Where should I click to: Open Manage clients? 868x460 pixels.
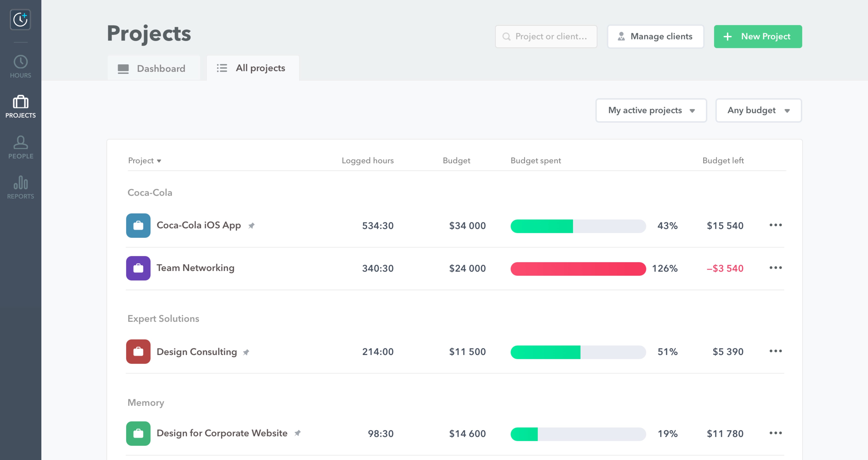pos(655,36)
